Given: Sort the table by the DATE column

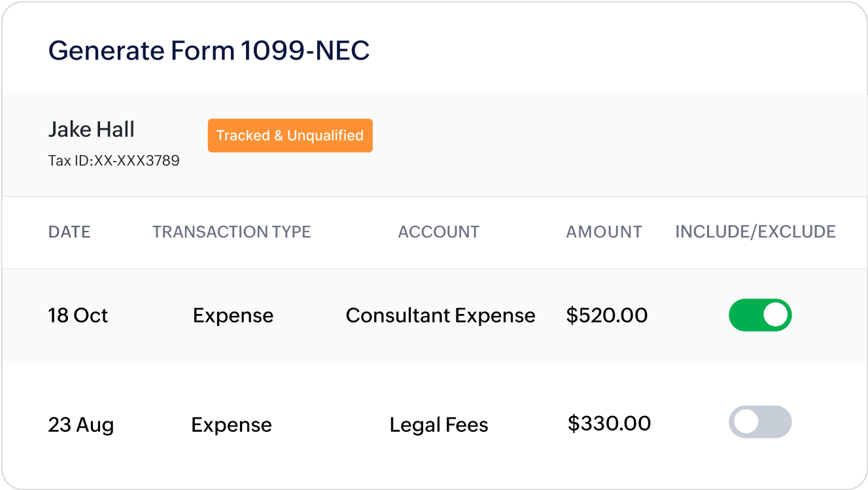Looking at the screenshot, I should (x=69, y=232).
